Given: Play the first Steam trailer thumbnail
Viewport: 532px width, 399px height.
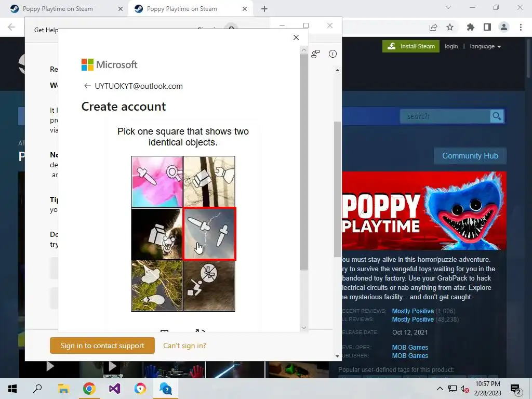Looking at the screenshot, I should 50,366.
